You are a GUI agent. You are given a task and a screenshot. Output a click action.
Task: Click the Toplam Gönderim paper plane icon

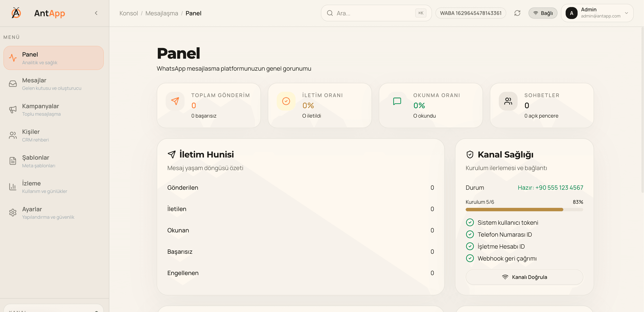click(x=175, y=101)
